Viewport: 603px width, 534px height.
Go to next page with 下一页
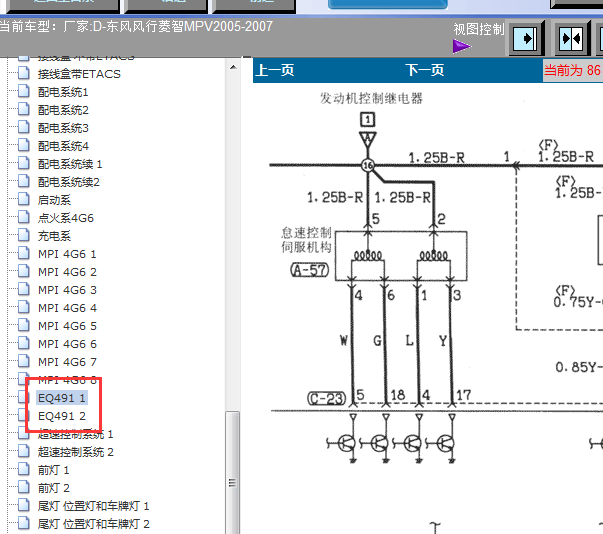tap(424, 70)
